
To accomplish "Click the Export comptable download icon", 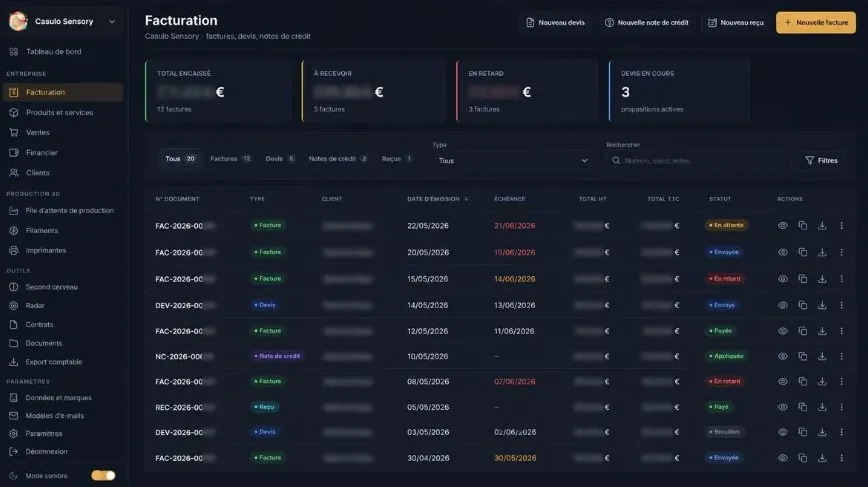I will [14, 362].
